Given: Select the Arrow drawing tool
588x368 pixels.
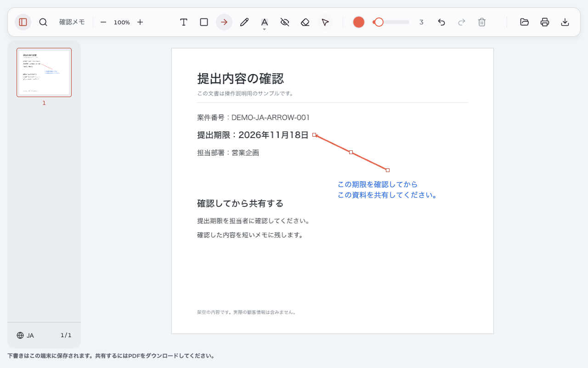Looking at the screenshot, I should [224, 22].
